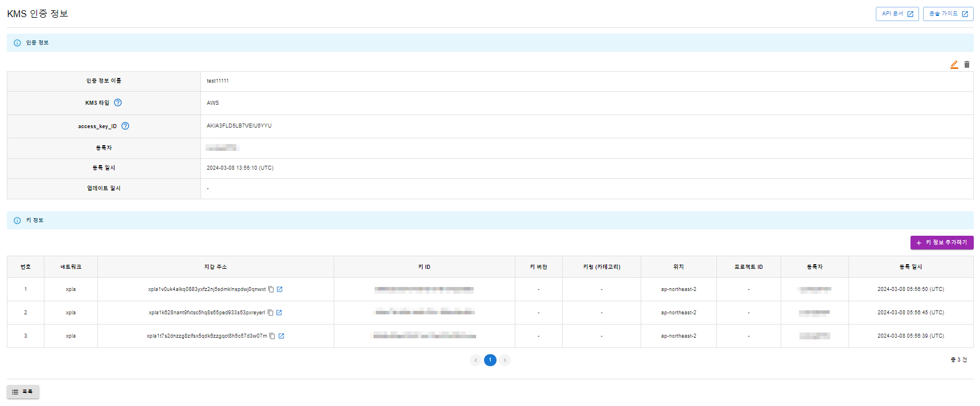
Task: Select access key value AKIA3FLD5LB7VEIU5YYU
Action: tap(239, 126)
